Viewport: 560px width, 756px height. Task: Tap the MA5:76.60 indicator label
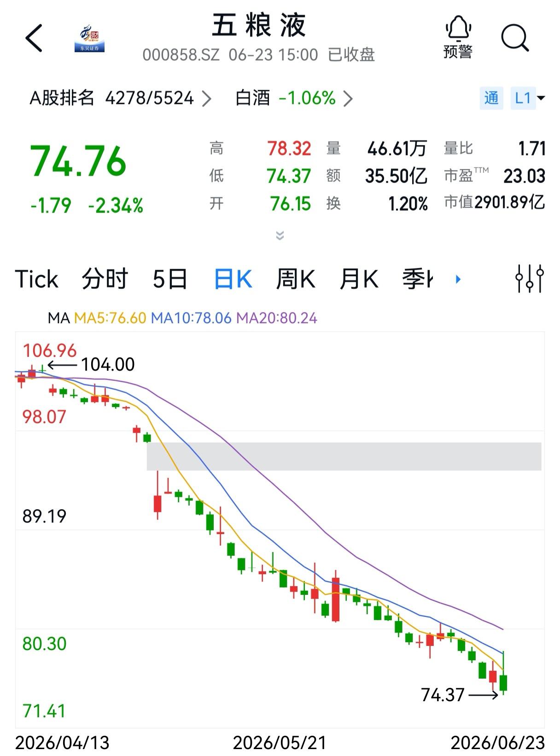110,318
